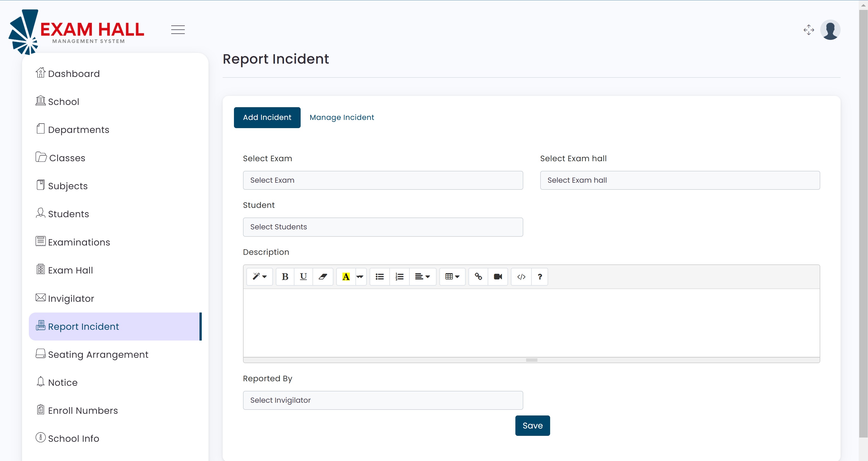Viewport: 868px width, 461px height.
Task: Insert a hyperlink in the description
Action: (x=478, y=277)
